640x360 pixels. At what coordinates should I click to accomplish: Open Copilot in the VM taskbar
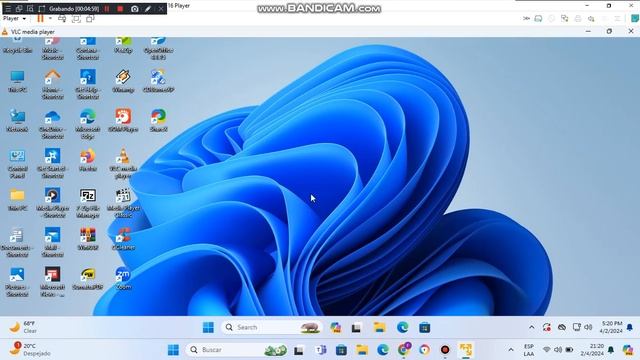point(336,327)
